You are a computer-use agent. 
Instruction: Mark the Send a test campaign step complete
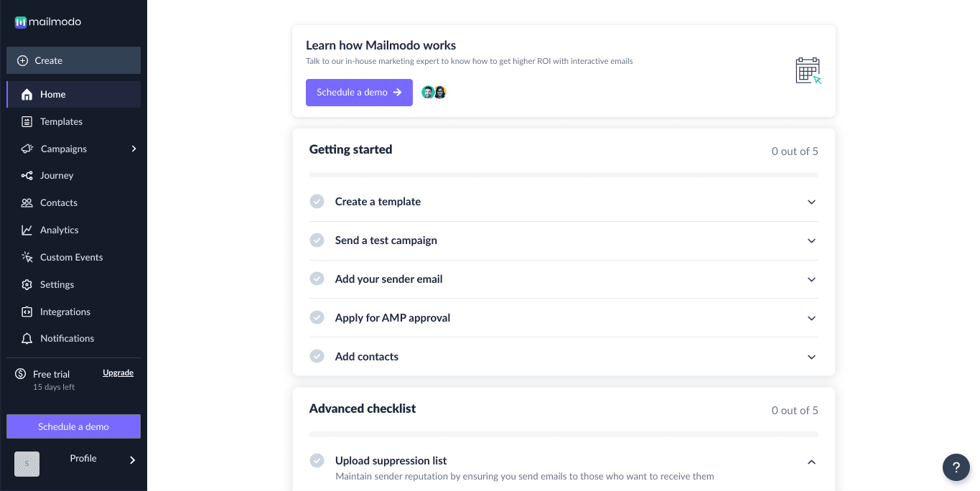coord(317,240)
